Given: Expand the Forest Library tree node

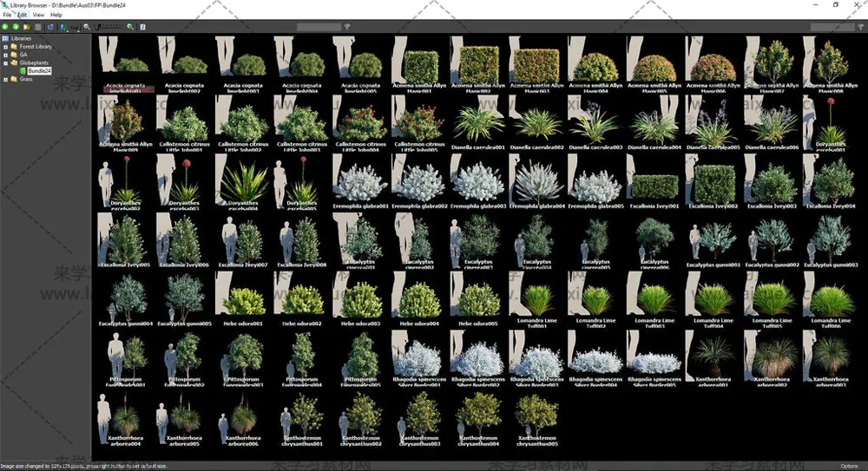Looking at the screenshot, I should (x=5, y=47).
